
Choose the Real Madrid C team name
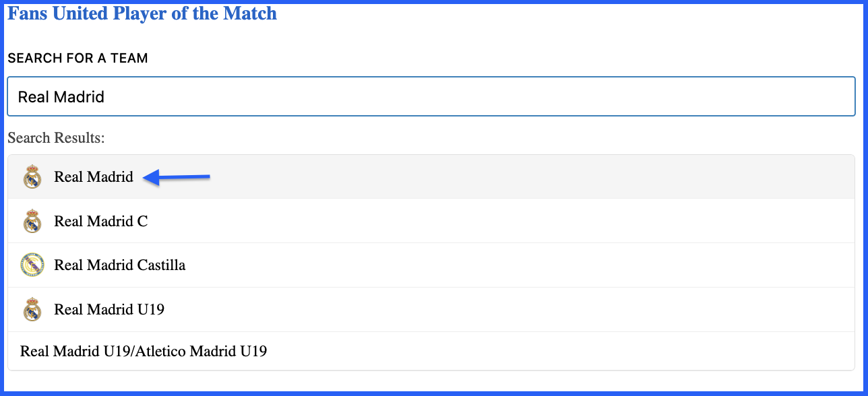click(101, 221)
